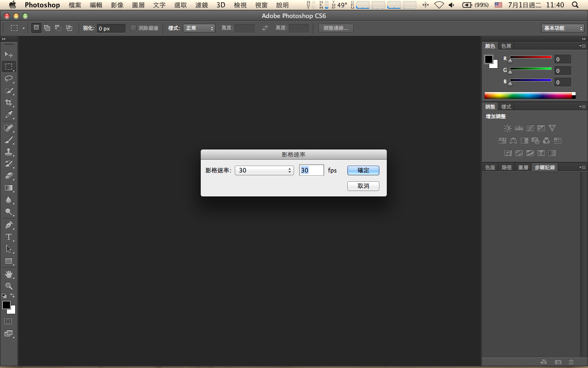
Task: Toggle the anti-alias 消除鋸齒 checkbox
Action: pyautogui.click(x=133, y=28)
